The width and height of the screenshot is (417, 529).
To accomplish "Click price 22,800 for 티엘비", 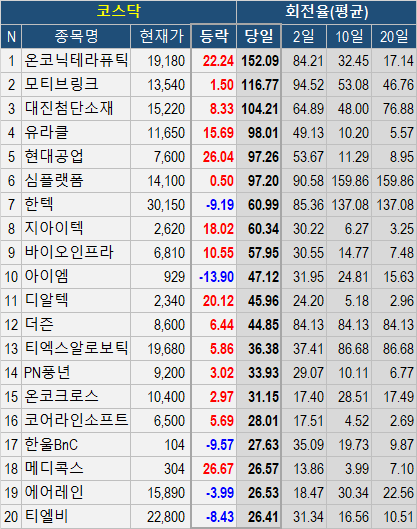I will point(166,517).
